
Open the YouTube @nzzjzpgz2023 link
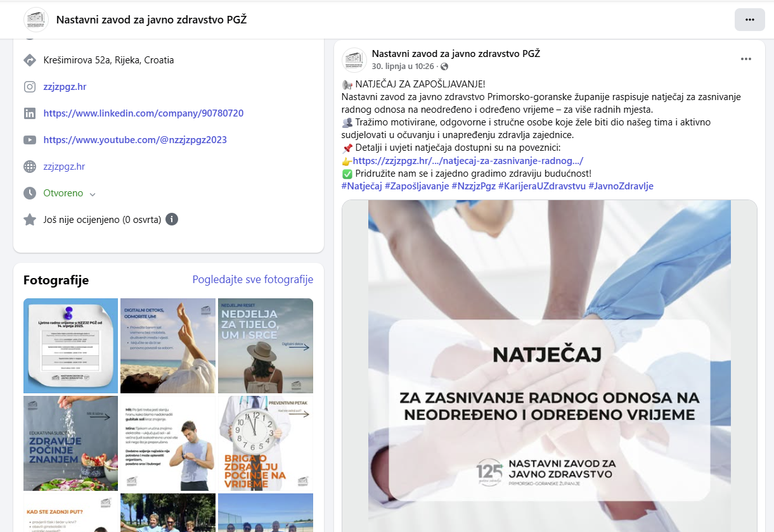pos(135,140)
